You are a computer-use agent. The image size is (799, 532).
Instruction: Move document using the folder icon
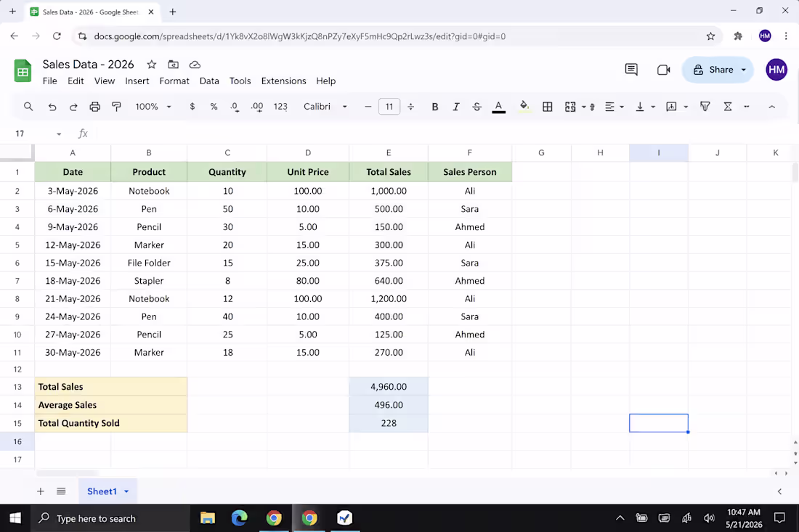pyautogui.click(x=174, y=65)
